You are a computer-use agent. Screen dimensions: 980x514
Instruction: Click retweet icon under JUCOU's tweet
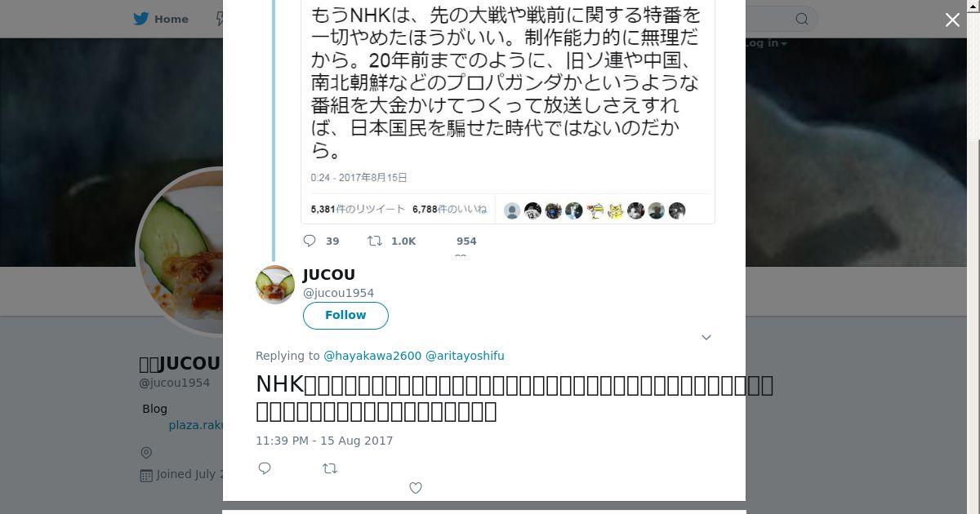tap(330, 468)
